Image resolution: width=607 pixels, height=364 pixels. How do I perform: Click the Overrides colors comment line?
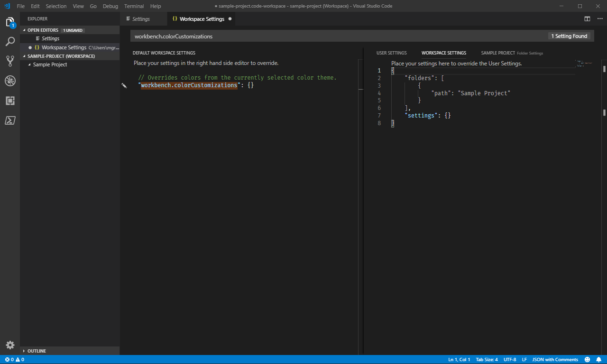[238, 78]
